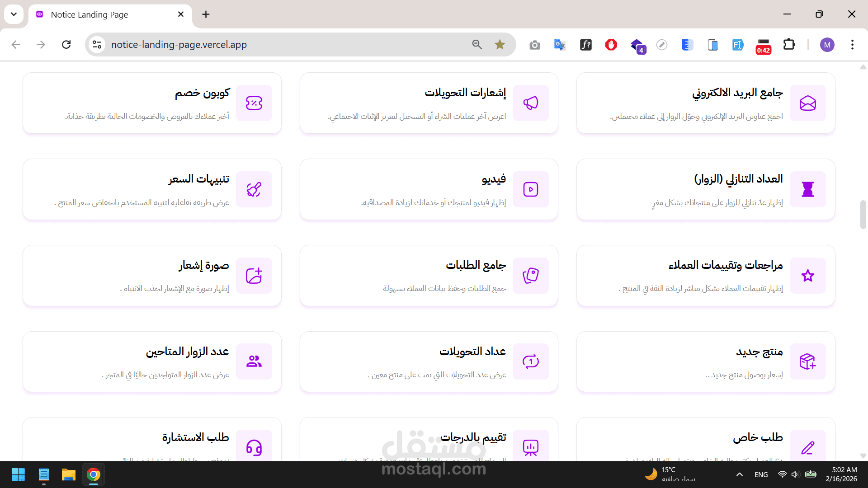Open the tab search dropdown arrow
This screenshot has height=488, width=868.
tap(14, 14)
